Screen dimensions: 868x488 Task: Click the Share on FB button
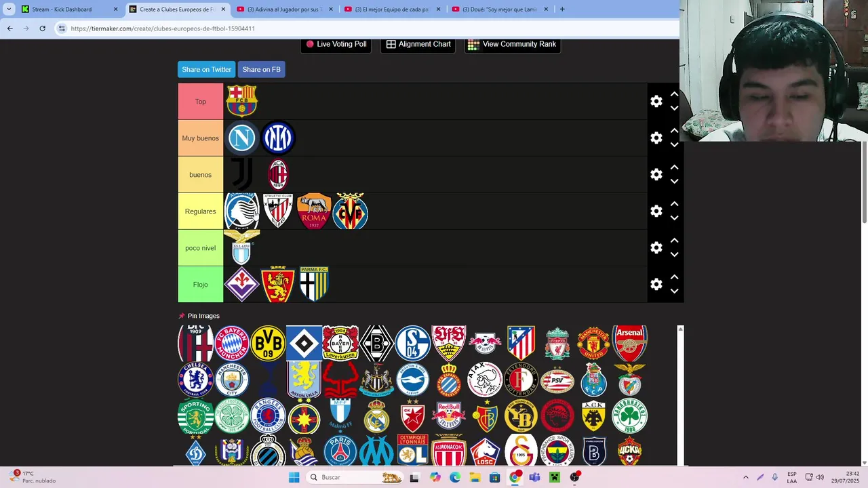261,69
